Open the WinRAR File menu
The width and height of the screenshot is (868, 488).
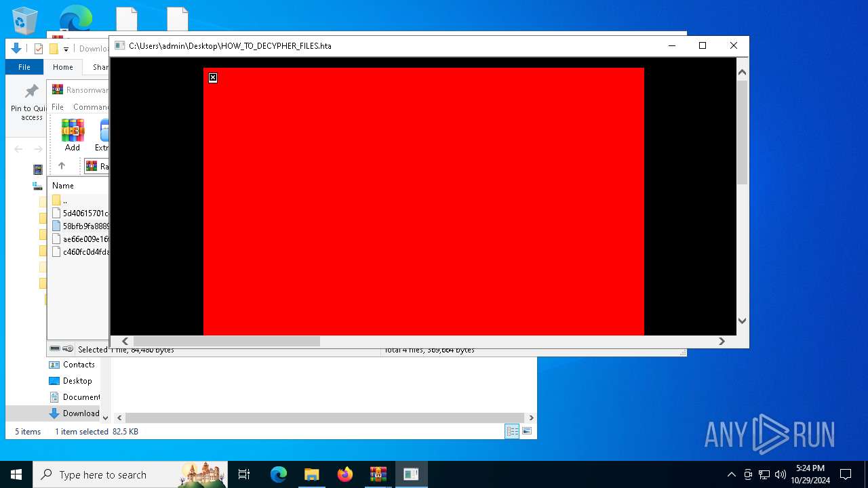pyautogui.click(x=58, y=107)
